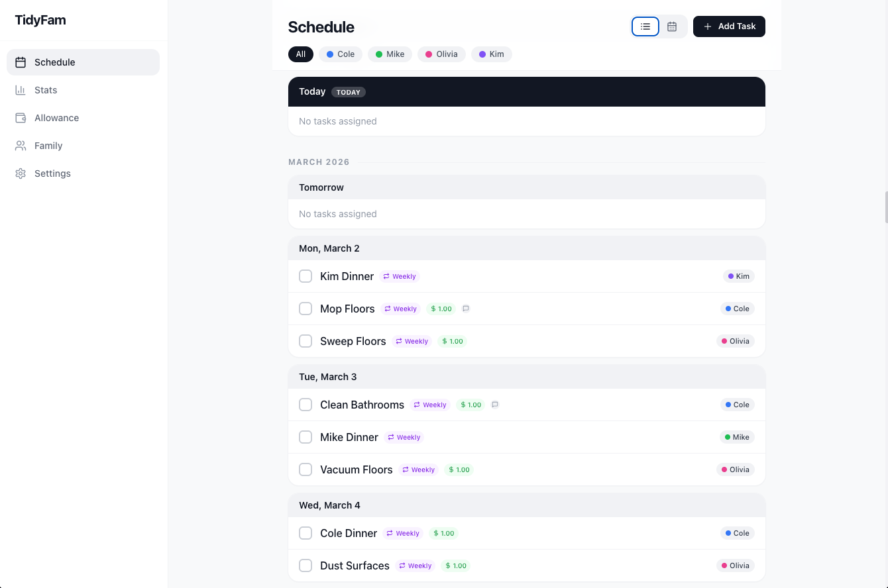Click the Add Task button

coord(729,26)
